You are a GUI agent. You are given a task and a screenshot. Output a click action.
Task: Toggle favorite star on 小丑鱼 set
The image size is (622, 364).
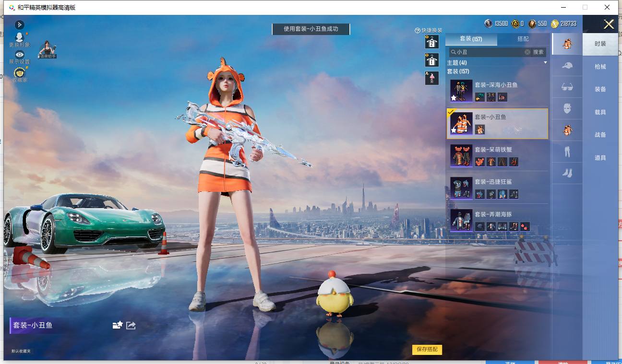[454, 130]
